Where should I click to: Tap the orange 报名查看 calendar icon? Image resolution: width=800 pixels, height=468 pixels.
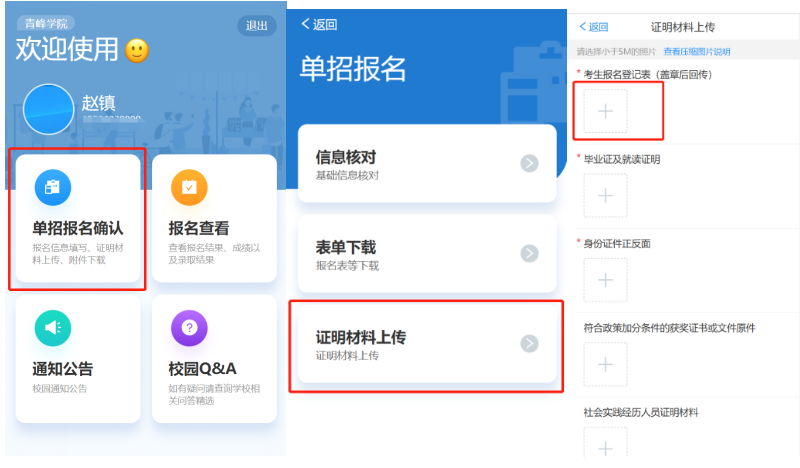(x=189, y=187)
